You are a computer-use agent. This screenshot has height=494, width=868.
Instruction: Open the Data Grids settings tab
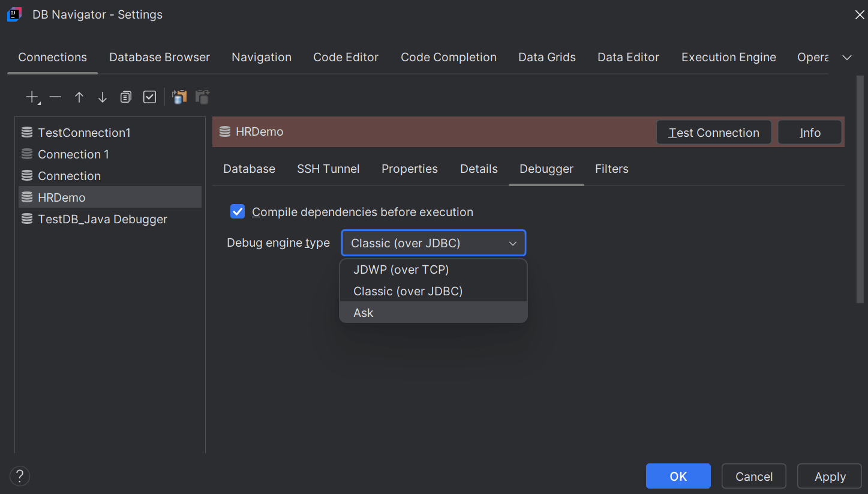(x=546, y=57)
